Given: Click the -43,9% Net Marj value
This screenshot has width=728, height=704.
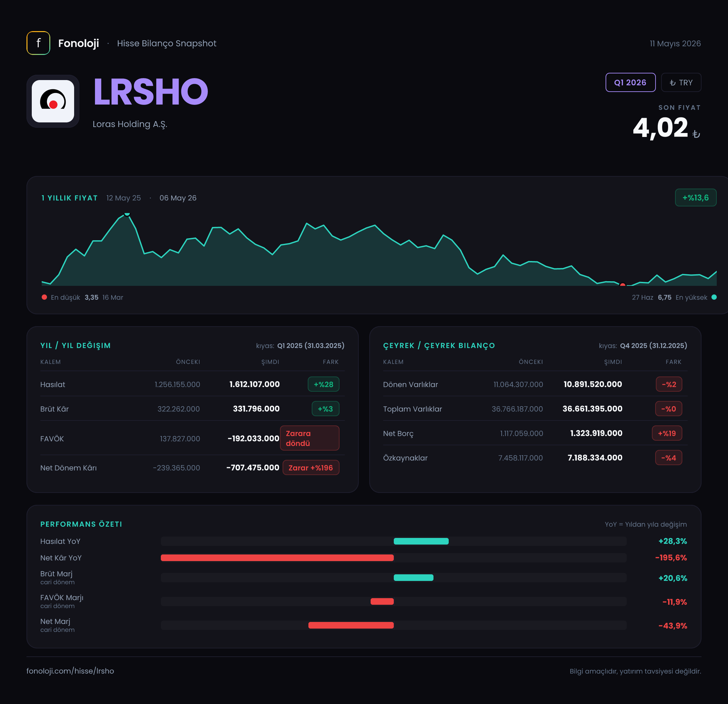Looking at the screenshot, I should (673, 625).
